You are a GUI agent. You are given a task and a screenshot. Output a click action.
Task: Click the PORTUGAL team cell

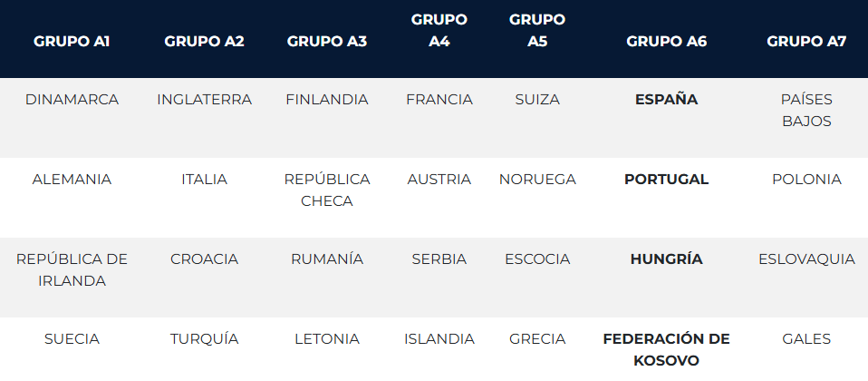pyautogui.click(x=666, y=180)
